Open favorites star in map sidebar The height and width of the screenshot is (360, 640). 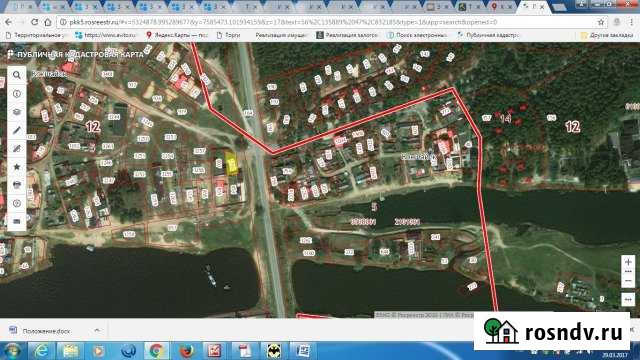[x=17, y=167]
